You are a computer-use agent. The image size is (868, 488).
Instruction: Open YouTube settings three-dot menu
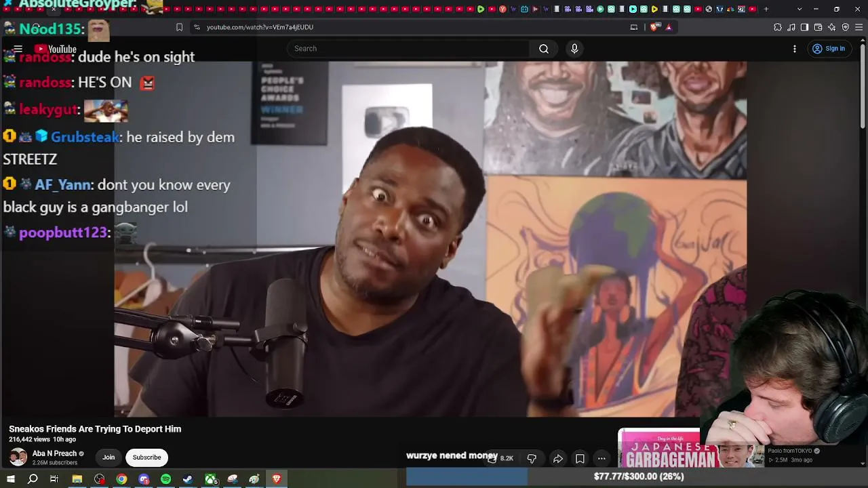[x=795, y=49]
